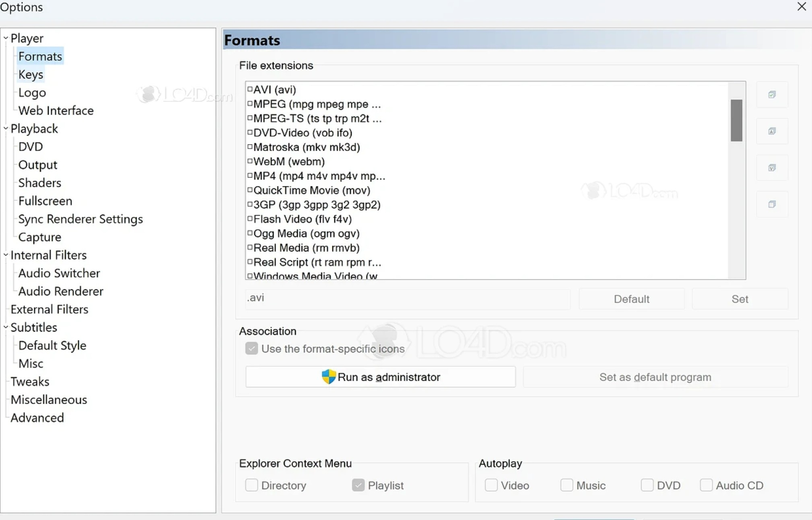Open the Output settings page
Viewport: 812px width, 520px height.
[38, 165]
